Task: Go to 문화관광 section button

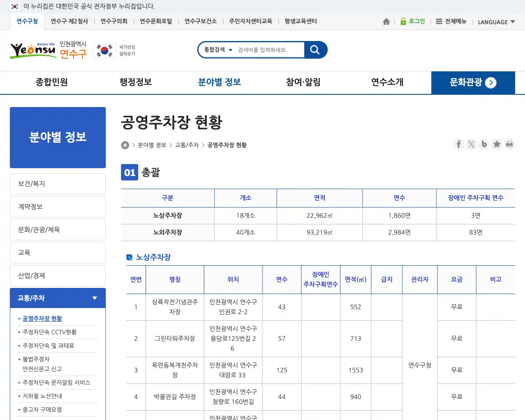Action: (472, 82)
